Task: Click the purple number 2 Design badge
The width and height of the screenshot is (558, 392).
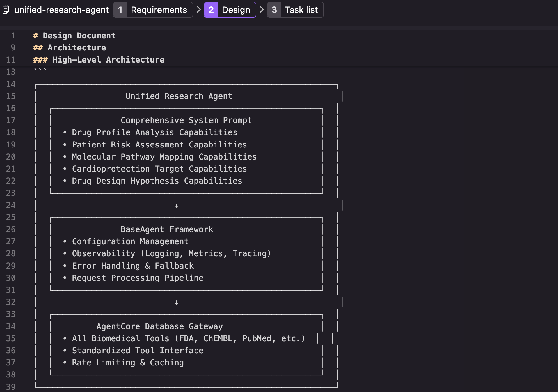Action: click(x=211, y=10)
